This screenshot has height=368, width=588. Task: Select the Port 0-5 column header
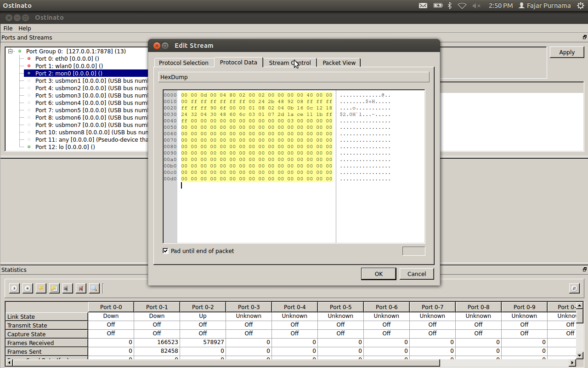pos(341,307)
